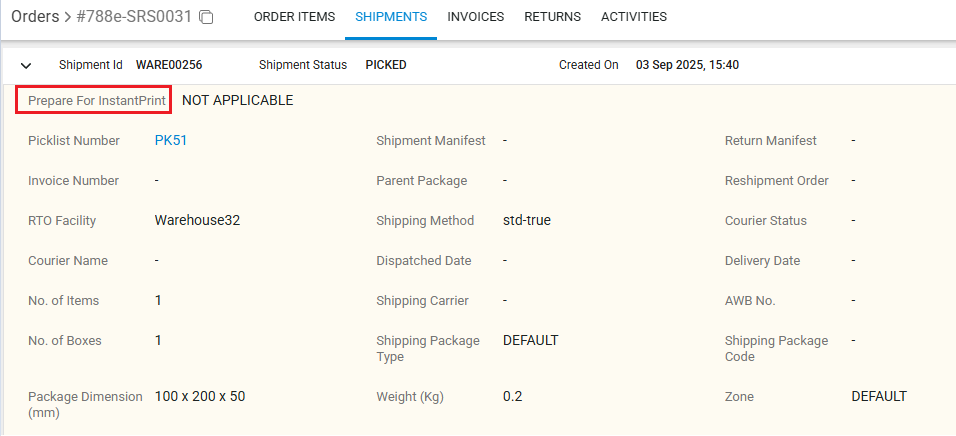Select the shipment ID WARE00256 text
This screenshot has width=956, height=436.
(169, 65)
